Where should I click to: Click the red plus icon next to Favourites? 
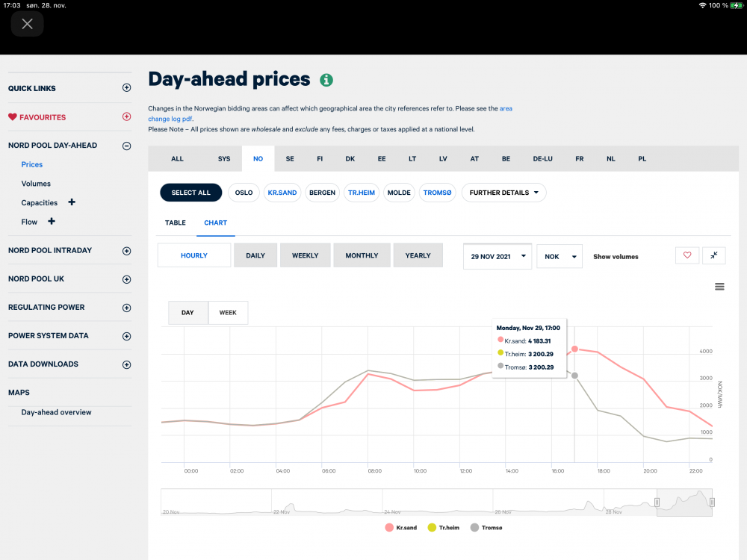[126, 117]
